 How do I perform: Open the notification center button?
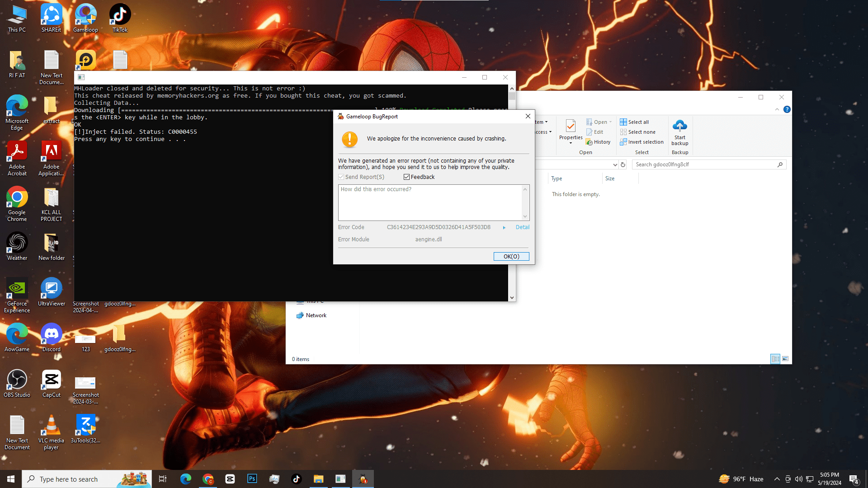pyautogui.click(x=854, y=479)
